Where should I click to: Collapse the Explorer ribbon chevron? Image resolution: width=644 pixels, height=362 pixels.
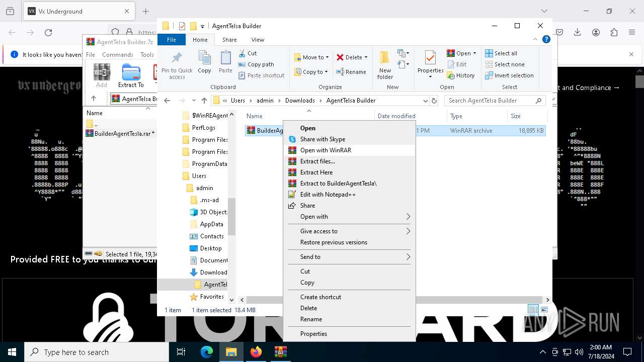[x=535, y=39]
